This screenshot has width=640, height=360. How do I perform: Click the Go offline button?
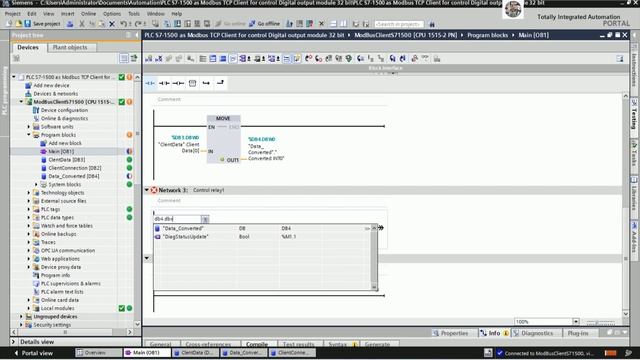(264, 24)
